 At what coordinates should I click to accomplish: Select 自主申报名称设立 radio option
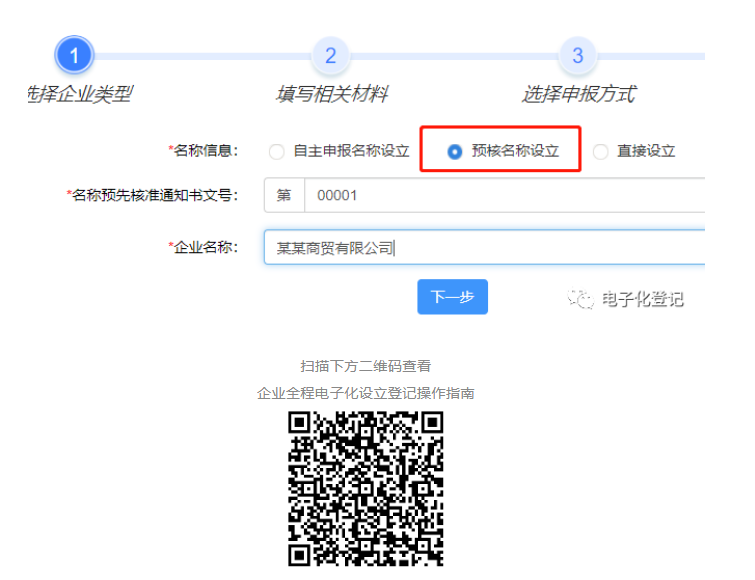click(x=276, y=152)
